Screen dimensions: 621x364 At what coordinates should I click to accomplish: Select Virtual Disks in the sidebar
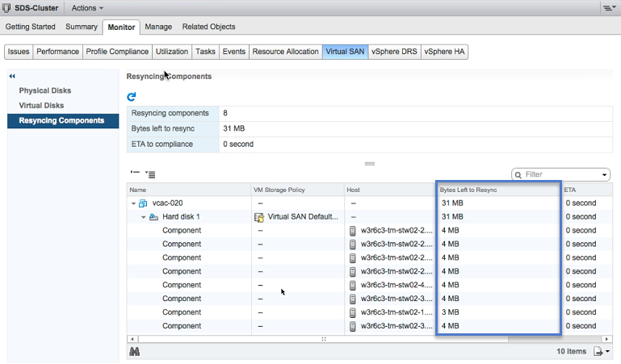(x=41, y=106)
